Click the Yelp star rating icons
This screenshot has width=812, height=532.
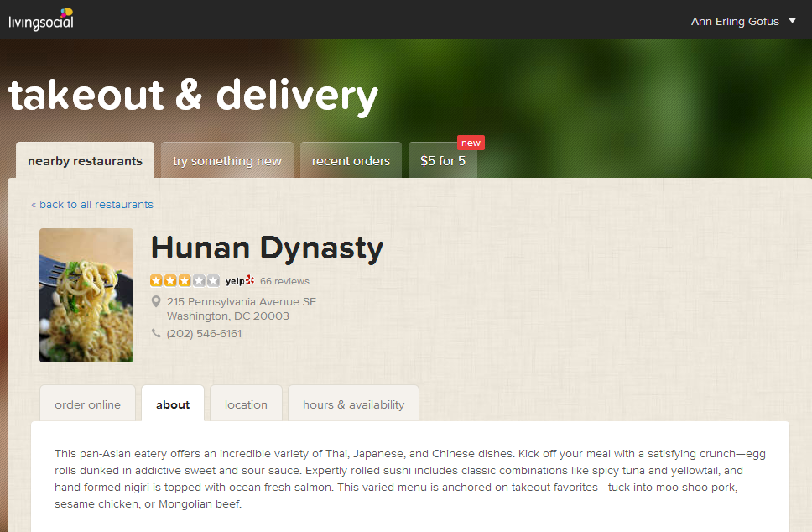click(x=185, y=281)
